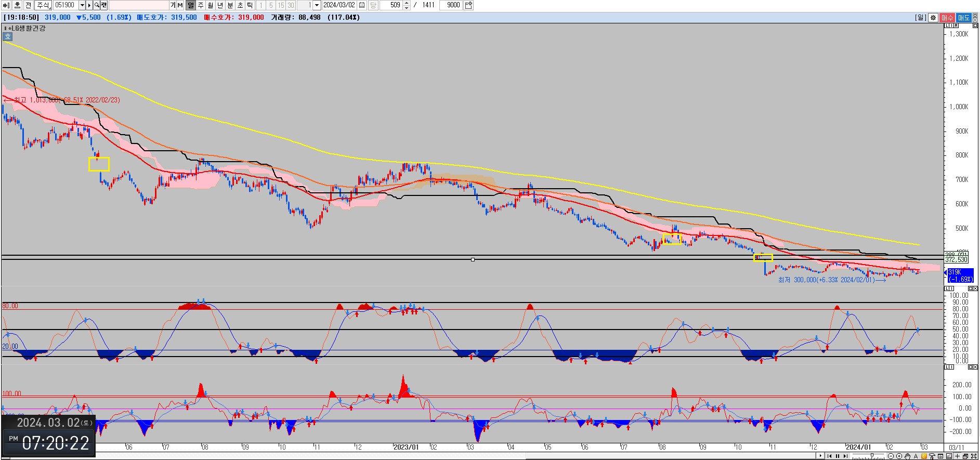The width and height of the screenshot is (980, 460).
Task: Open chart settings gear icon
Action: click(933, 18)
